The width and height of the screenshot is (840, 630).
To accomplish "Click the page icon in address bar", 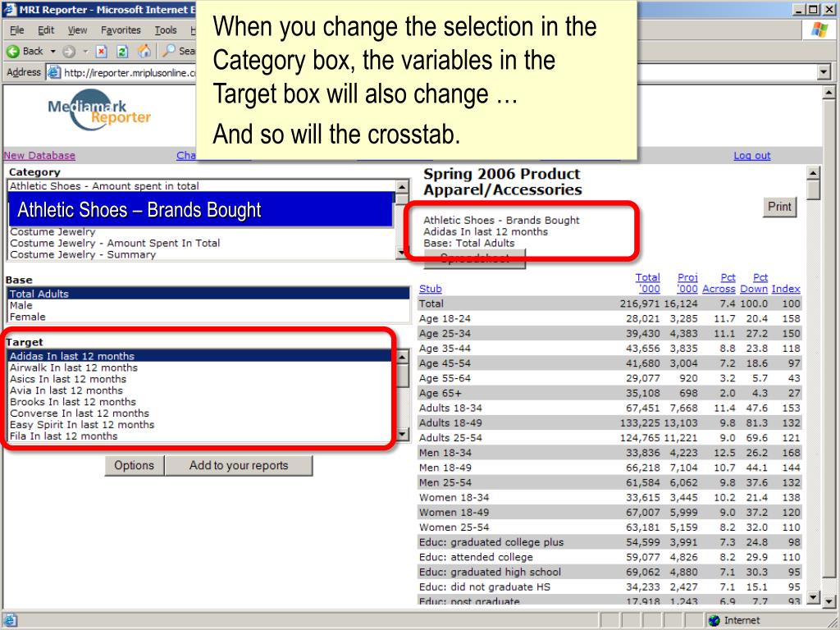I will (53, 72).
